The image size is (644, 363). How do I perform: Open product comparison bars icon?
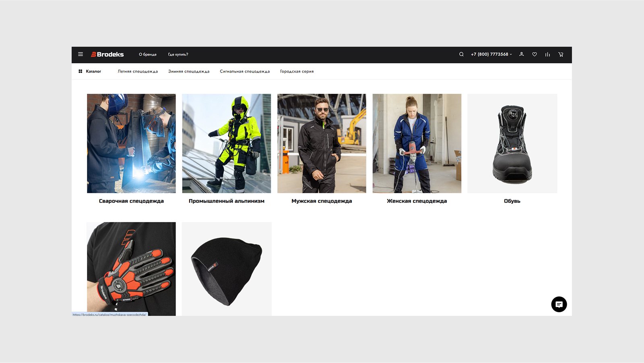547,54
